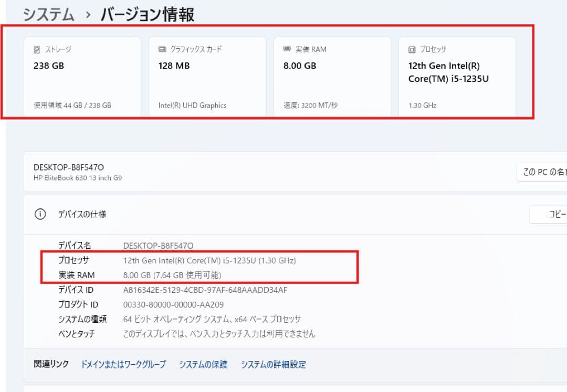Open the システムの詳細設定 link
Viewport: 567px width, 392px height.
[x=273, y=364]
